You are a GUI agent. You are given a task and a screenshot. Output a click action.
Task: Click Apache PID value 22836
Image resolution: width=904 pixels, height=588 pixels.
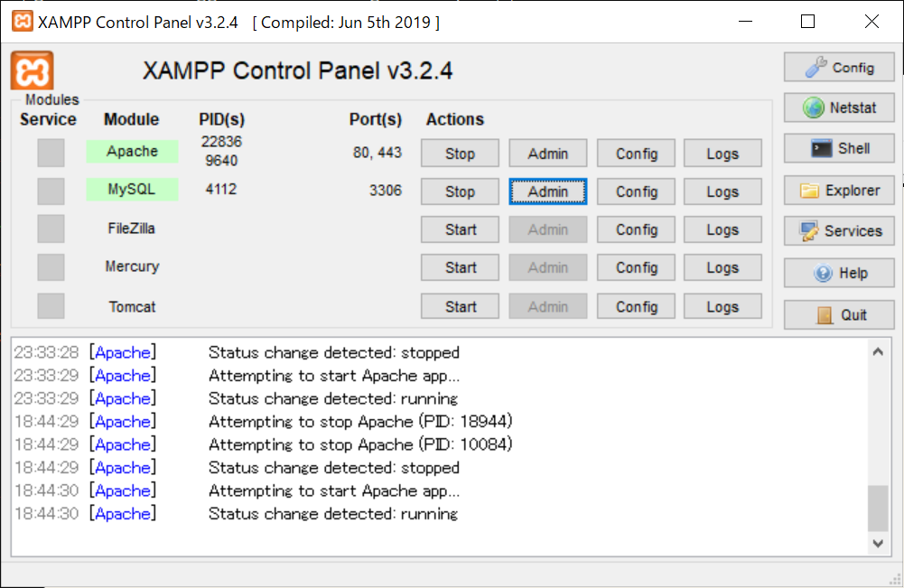pyautogui.click(x=221, y=141)
